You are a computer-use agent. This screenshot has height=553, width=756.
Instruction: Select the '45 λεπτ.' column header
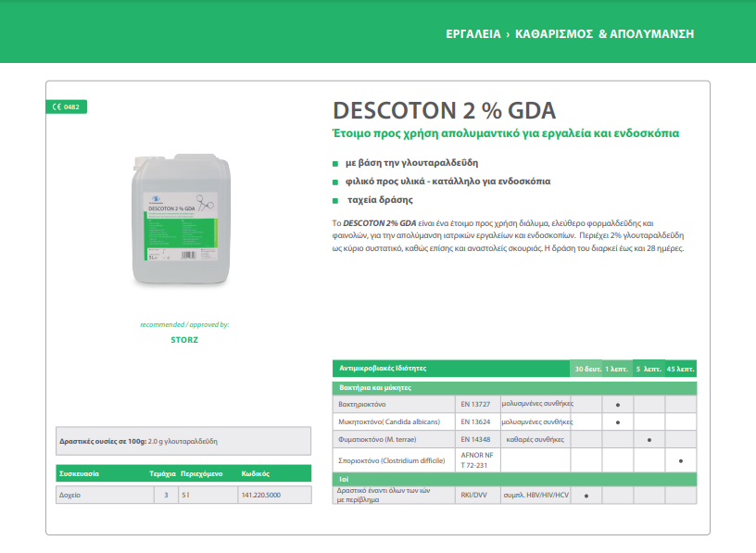(x=681, y=369)
